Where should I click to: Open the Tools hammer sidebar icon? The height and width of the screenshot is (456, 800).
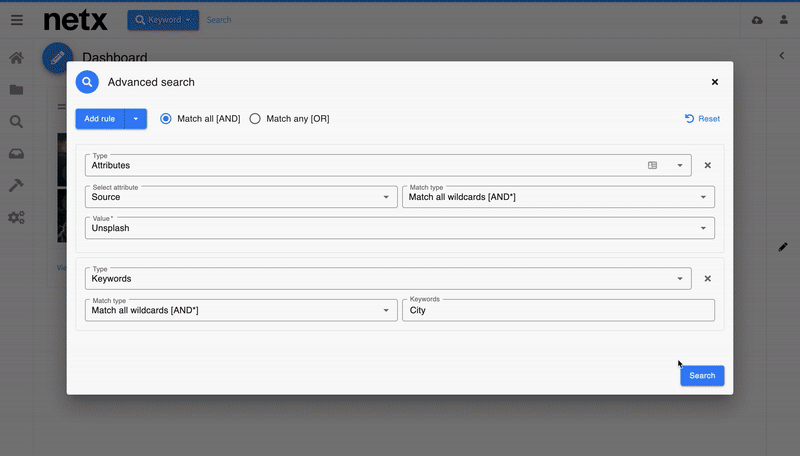click(16, 186)
